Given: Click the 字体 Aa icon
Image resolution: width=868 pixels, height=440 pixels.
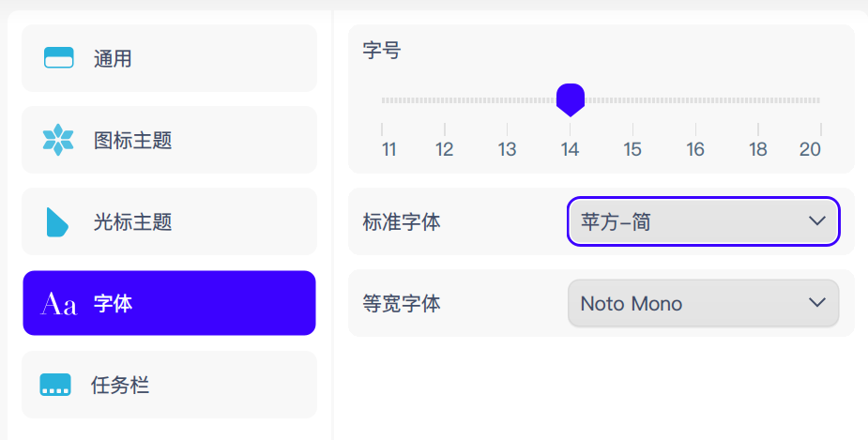Looking at the screenshot, I should coord(59,304).
